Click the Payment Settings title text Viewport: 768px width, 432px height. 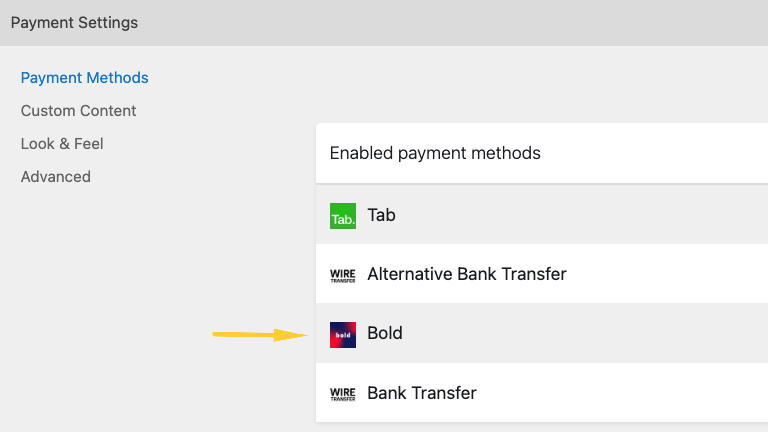tap(74, 22)
